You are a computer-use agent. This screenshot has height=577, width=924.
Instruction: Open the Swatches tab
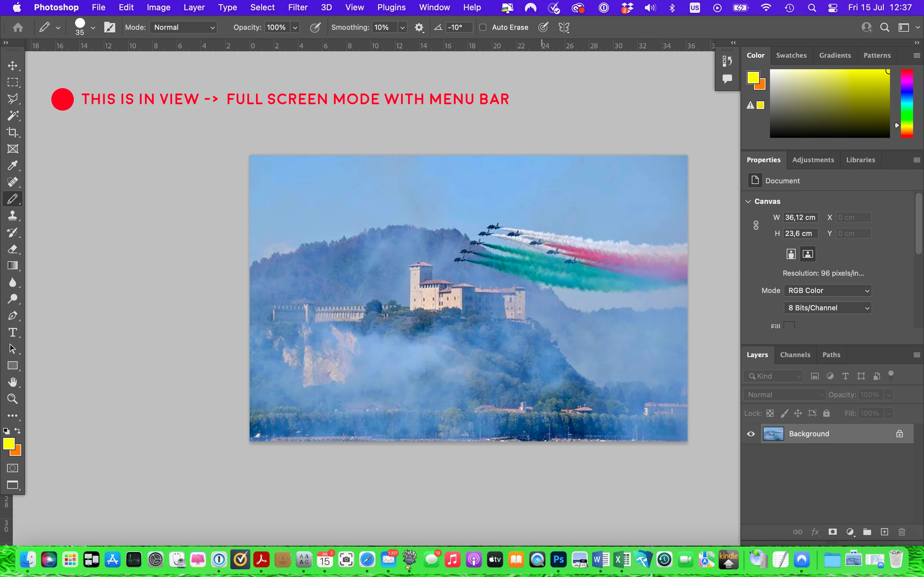pos(791,55)
